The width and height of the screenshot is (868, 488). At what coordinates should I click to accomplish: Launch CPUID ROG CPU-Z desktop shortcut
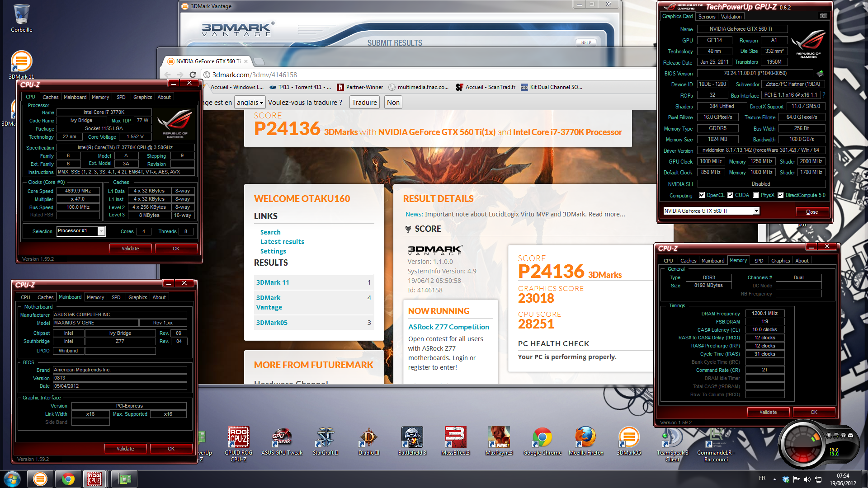point(238,444)
